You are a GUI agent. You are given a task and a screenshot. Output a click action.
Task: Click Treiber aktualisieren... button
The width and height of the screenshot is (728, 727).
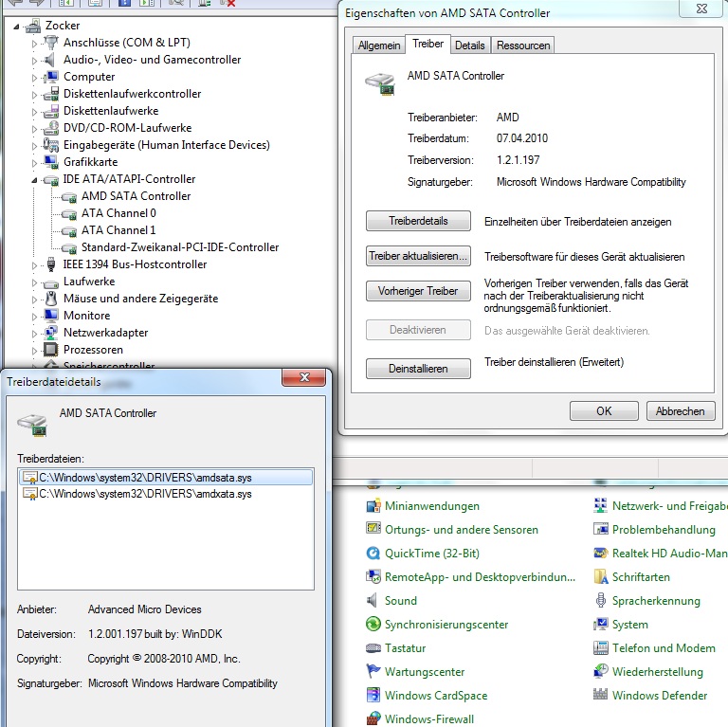(x=418, y=256)
